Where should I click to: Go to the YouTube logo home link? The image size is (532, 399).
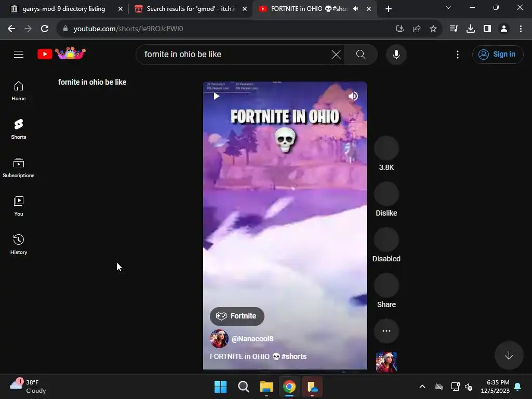[x=61, y=54]
